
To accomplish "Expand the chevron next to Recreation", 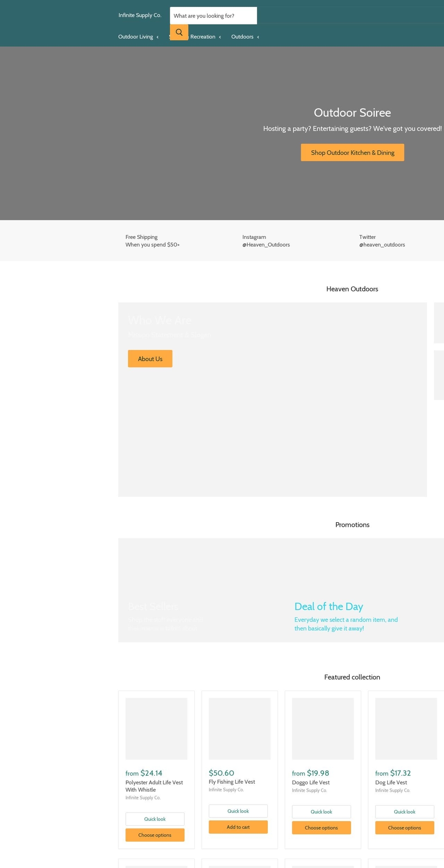I will tap(220, 37).
